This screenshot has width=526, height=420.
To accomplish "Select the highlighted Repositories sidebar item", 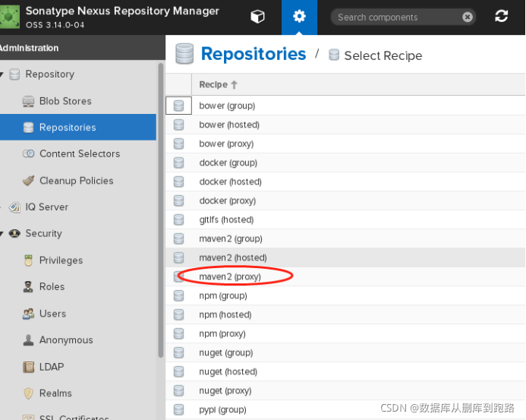I will 78,128.
